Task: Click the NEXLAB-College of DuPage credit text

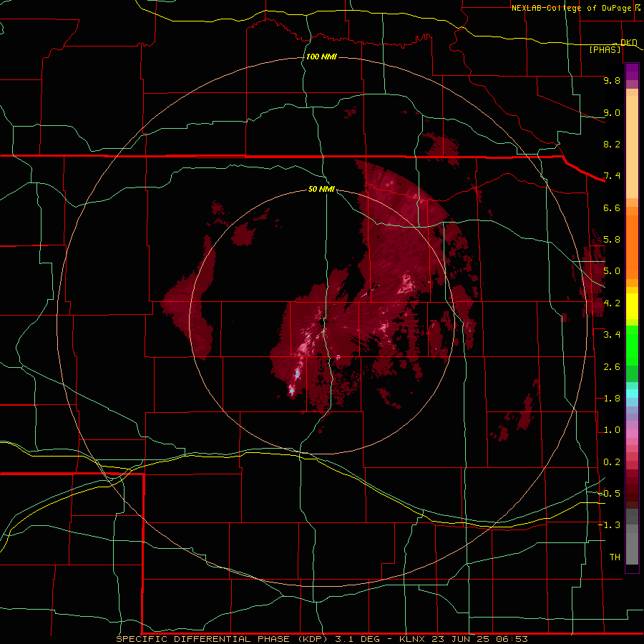Action: 573,8
